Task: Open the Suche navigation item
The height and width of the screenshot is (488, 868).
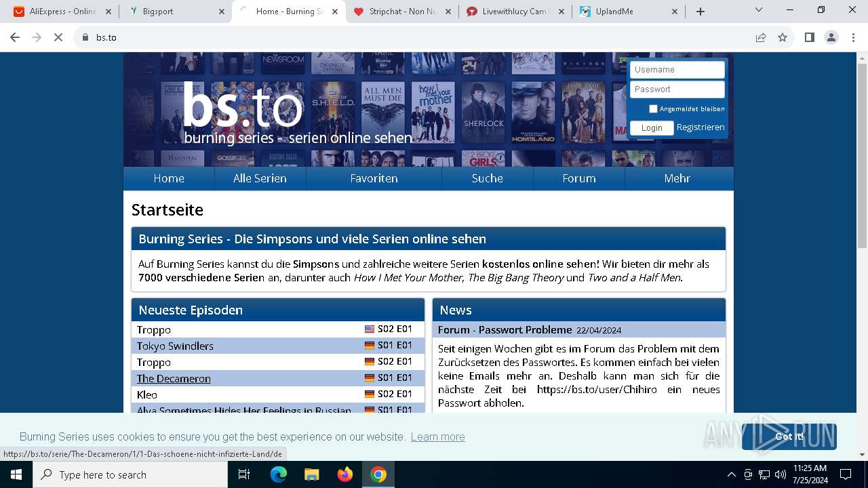Action: pos(488,178)
